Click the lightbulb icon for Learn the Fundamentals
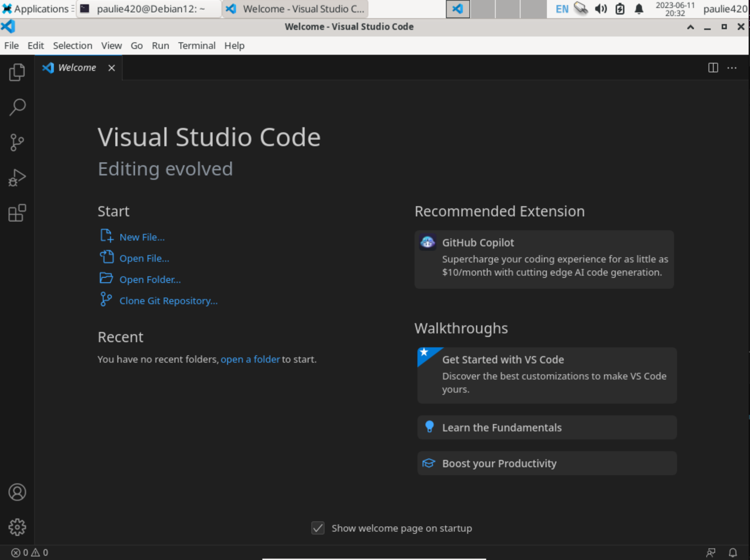Image resolution: width=750 pixels, height=560 pixels. pyautogui.click(x=429, y=427)
